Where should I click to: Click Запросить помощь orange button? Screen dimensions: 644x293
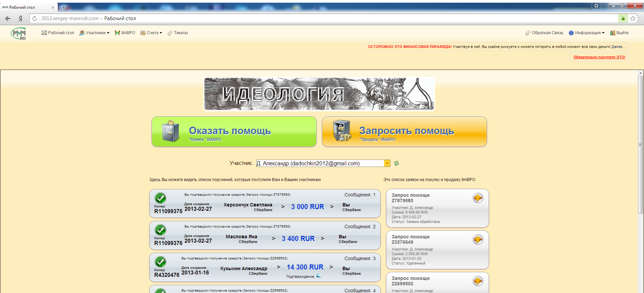[x=405, y=132]
